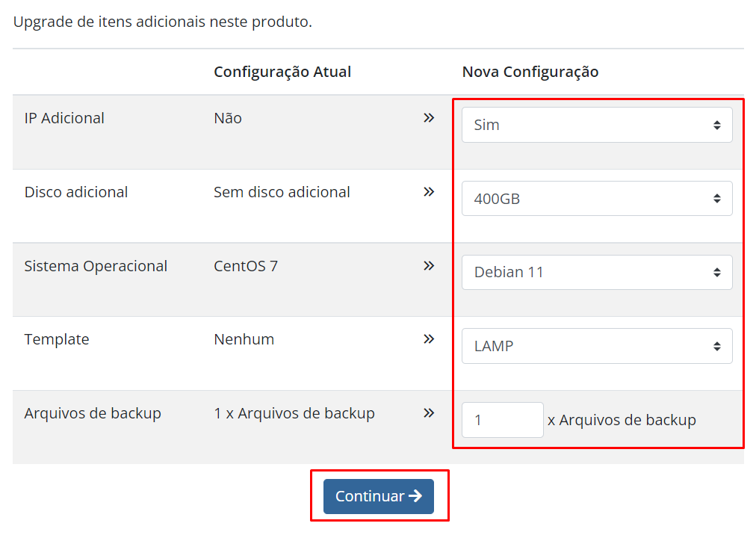Open the IP Adicional dropdown showing Sim
The height and width of the screenshot is (538, 756).
tap(597, 125)
